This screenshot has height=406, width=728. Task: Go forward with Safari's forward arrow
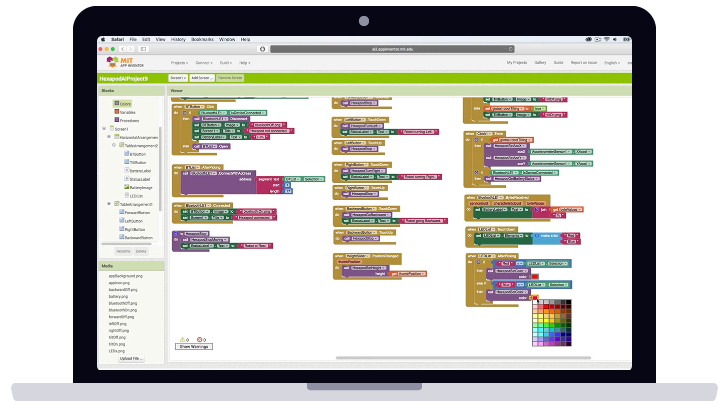(x=130, y=49)
